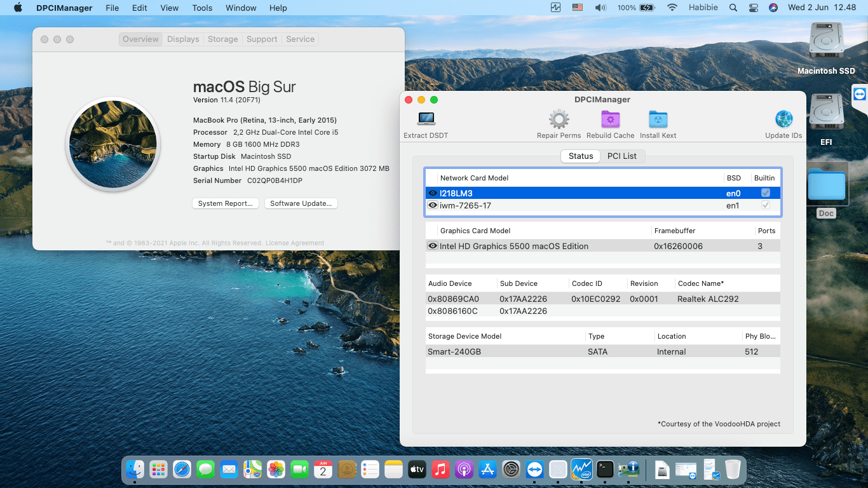Open the App Store from the Dock
Image resolution: width=868 pixels, height=488 pixels.
(x=487, y=470)
